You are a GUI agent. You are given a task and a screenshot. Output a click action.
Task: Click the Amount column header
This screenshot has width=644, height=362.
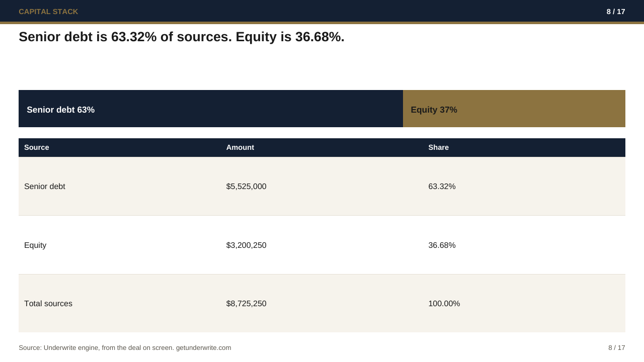point(240,147)
